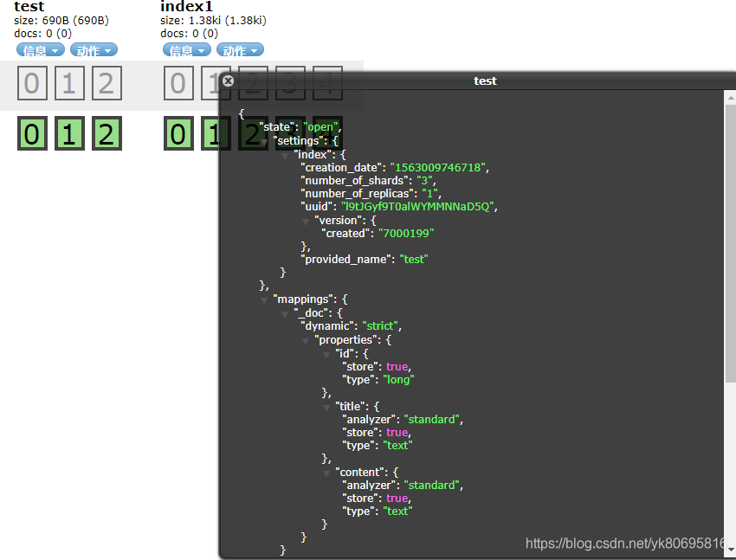Click the number_of_replicas value "1"

tap(430, 194)
